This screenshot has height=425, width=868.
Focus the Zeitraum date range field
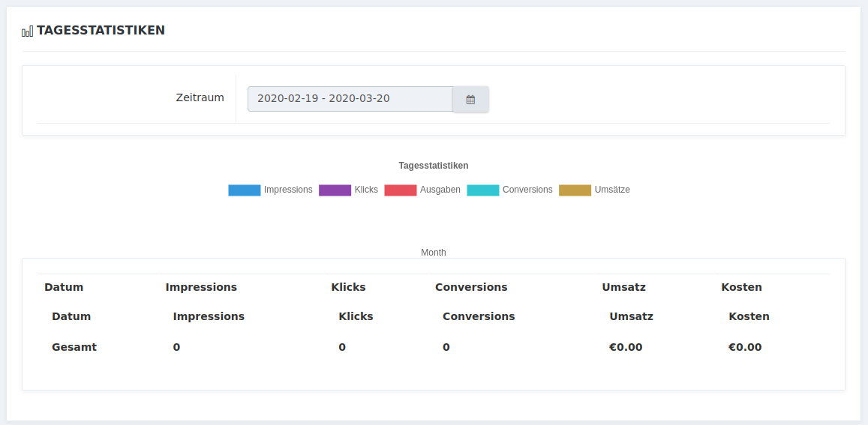[x=350, y=99]
